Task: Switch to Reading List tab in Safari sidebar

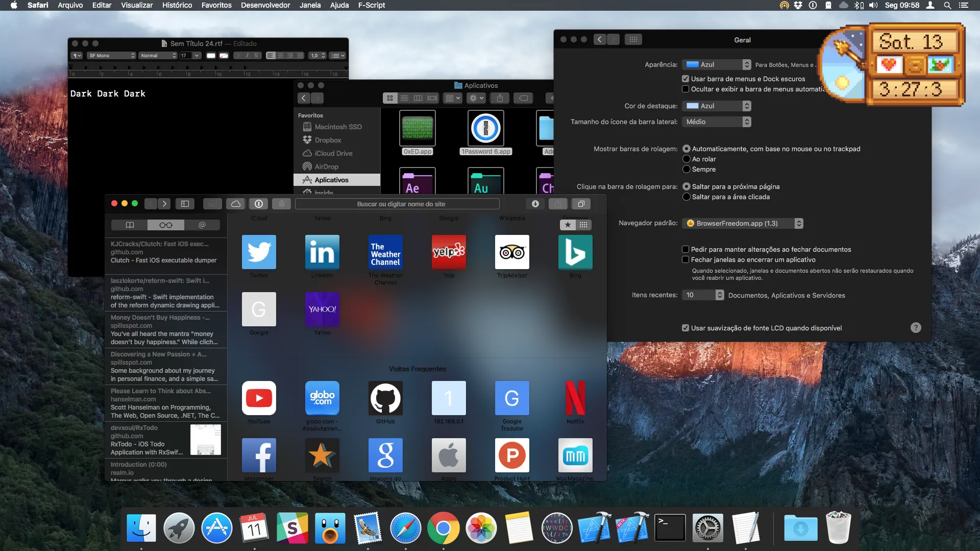Action: [166, 225]
